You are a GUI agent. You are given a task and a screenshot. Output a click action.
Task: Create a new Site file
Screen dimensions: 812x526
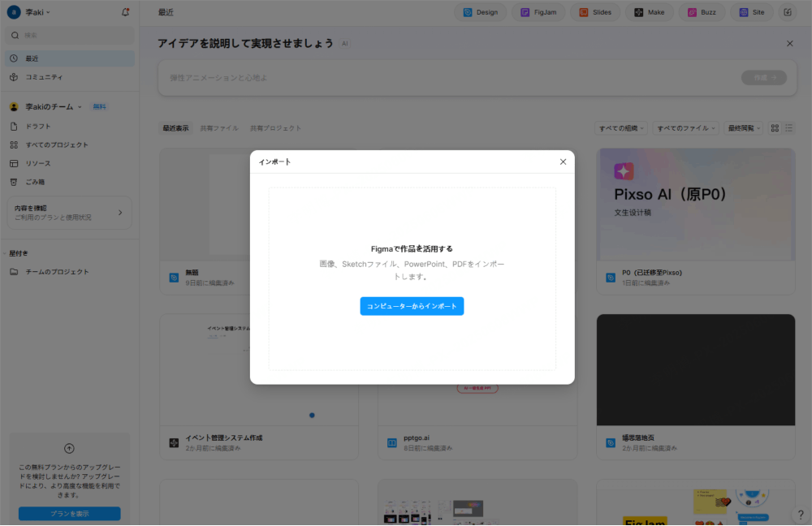751,12
